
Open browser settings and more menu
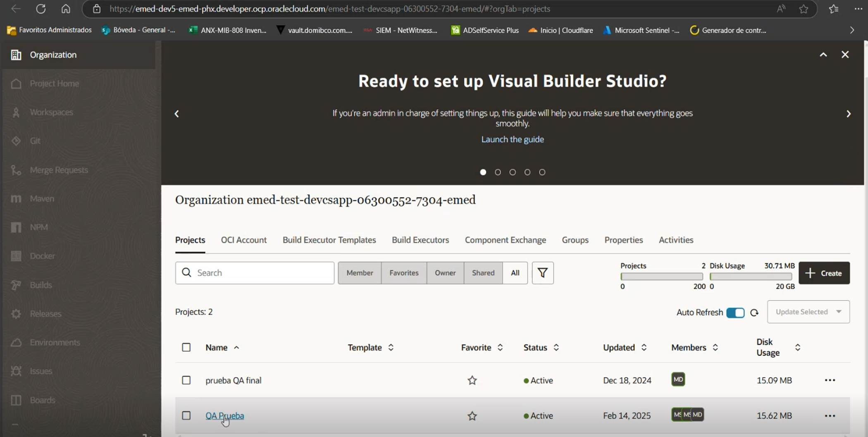[858, 9]
